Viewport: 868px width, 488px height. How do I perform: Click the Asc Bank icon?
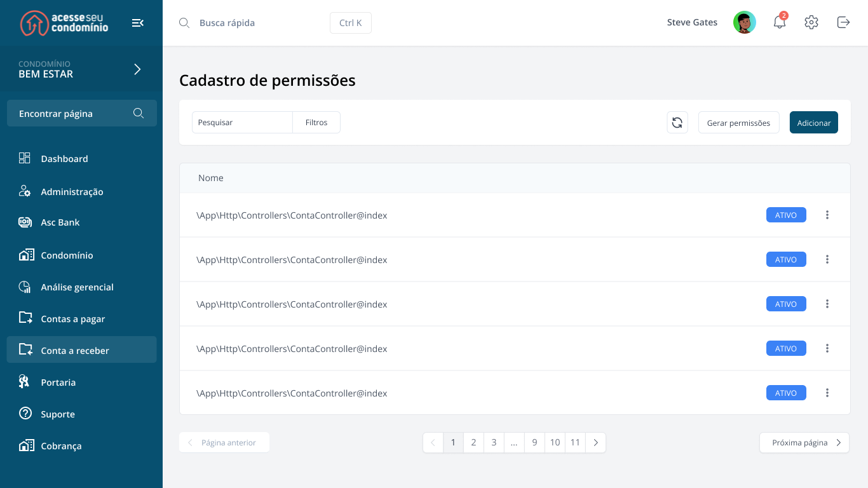point(25,222)
